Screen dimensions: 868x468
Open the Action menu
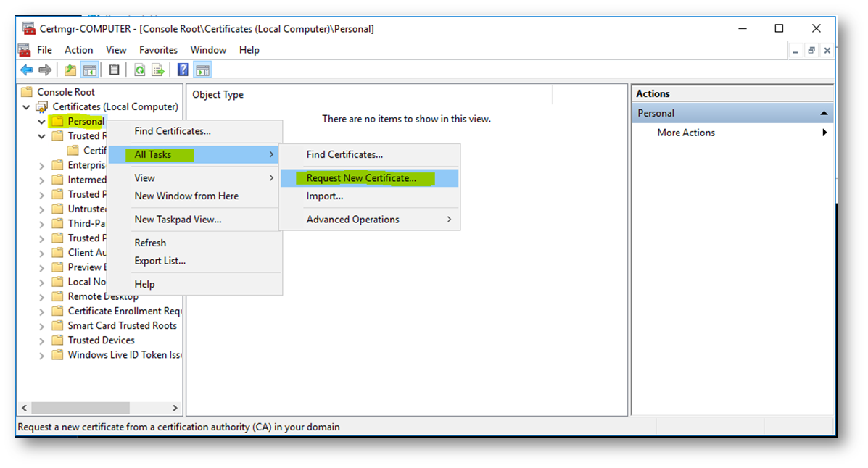click(78, 50)
